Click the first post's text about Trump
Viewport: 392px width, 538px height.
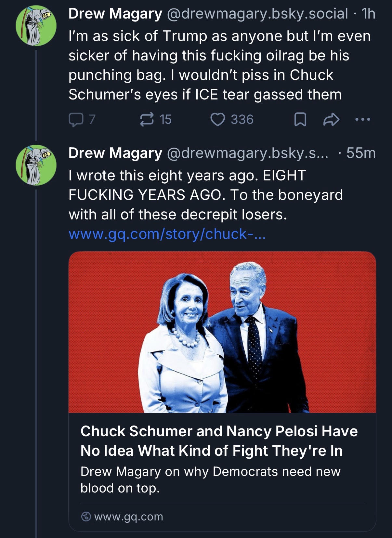219,65
